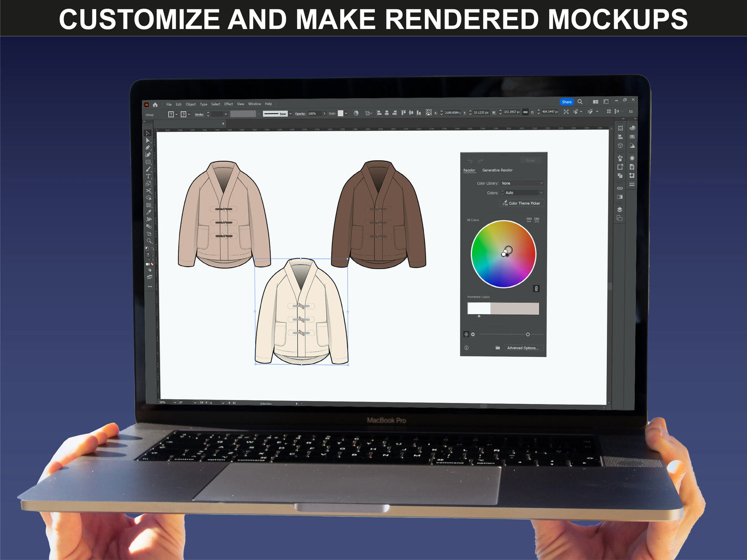Image resolution: width=747 pixels, height=560 pixels.
Task: Click the Color Theme Picker button
Action: click(x=522, y=203)
